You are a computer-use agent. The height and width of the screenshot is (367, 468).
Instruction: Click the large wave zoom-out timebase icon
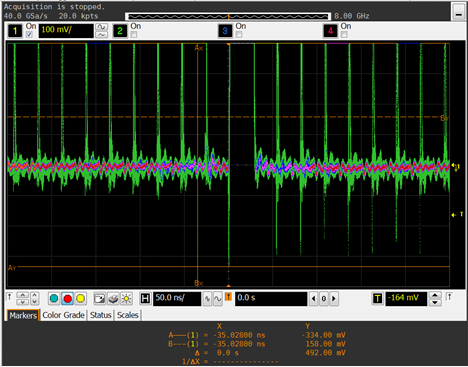click(217, 299)
